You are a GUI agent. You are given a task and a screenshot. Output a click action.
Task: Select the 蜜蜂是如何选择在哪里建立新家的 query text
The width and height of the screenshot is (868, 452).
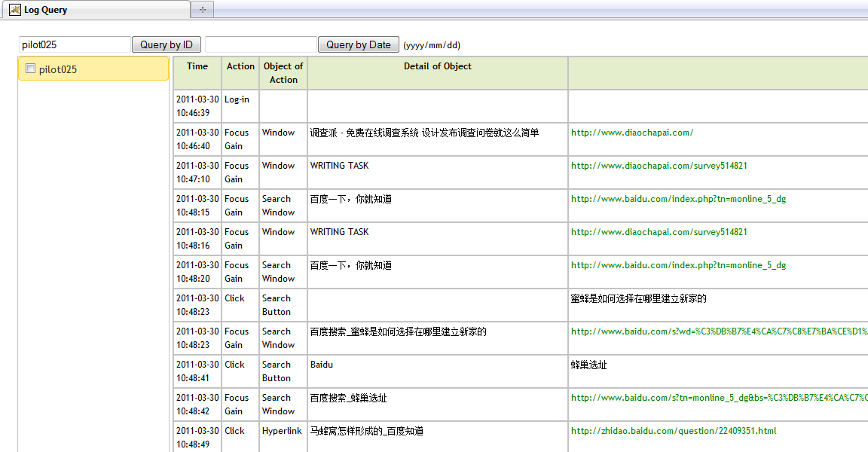coord(638,299)
